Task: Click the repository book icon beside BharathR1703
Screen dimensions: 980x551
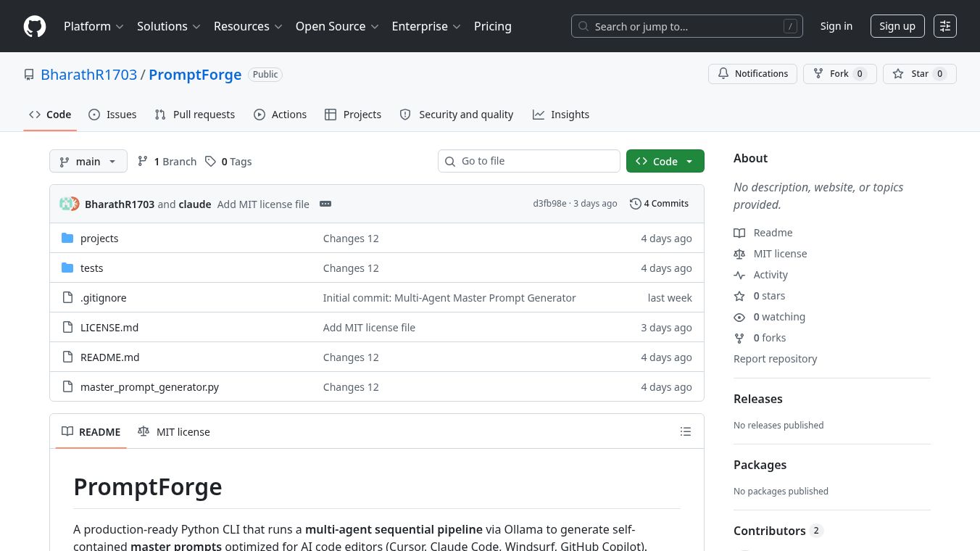Action: tap(29, 75)
